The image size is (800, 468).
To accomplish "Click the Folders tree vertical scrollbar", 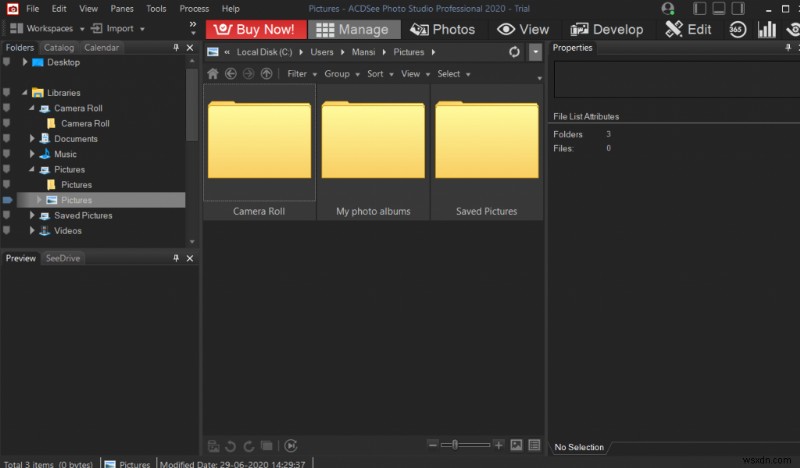I will (x=192, y=104).
